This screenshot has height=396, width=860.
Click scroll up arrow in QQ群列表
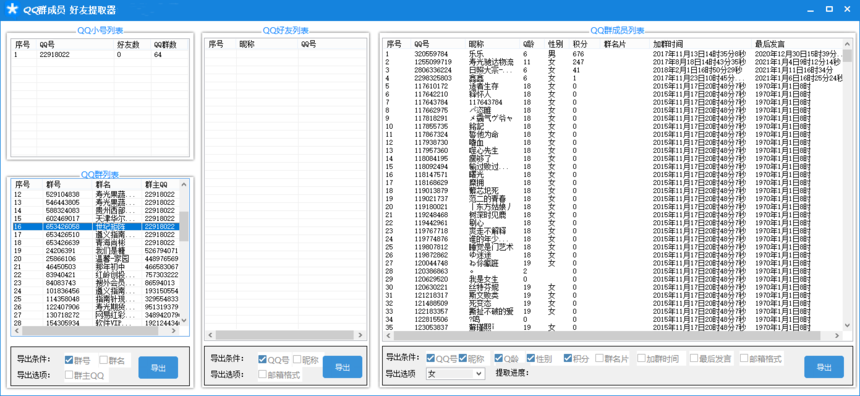184,184
